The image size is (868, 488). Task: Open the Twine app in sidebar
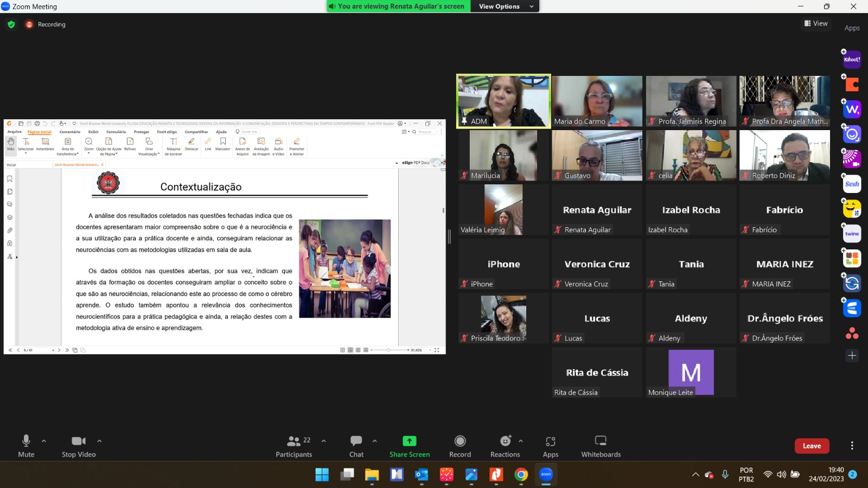coord(852,234)
